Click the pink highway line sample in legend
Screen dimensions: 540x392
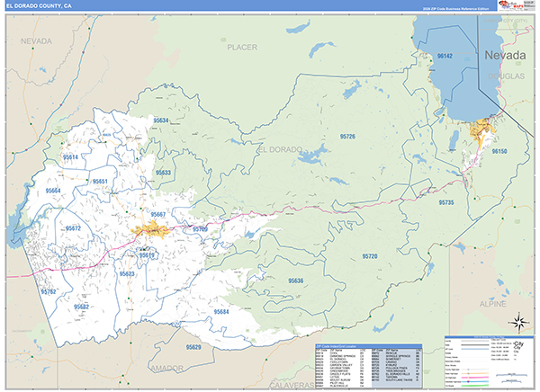point(475,378)
